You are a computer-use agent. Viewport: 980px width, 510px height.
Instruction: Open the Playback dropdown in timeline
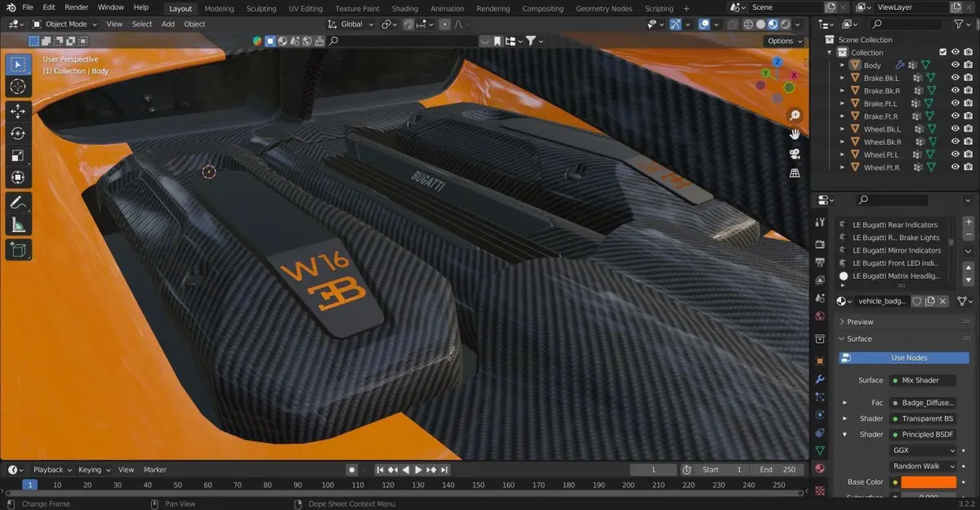pos(51,470)
